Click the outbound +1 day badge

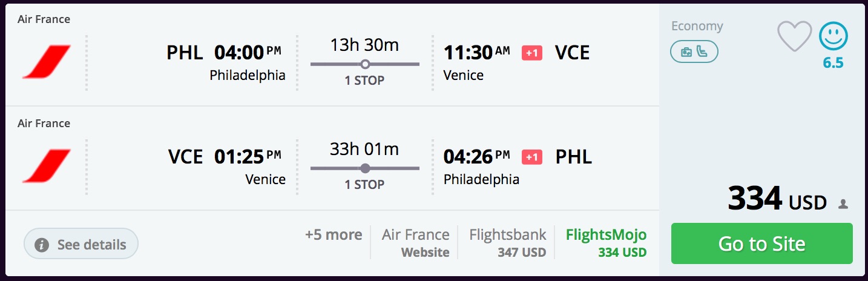(x=532, y=53)
